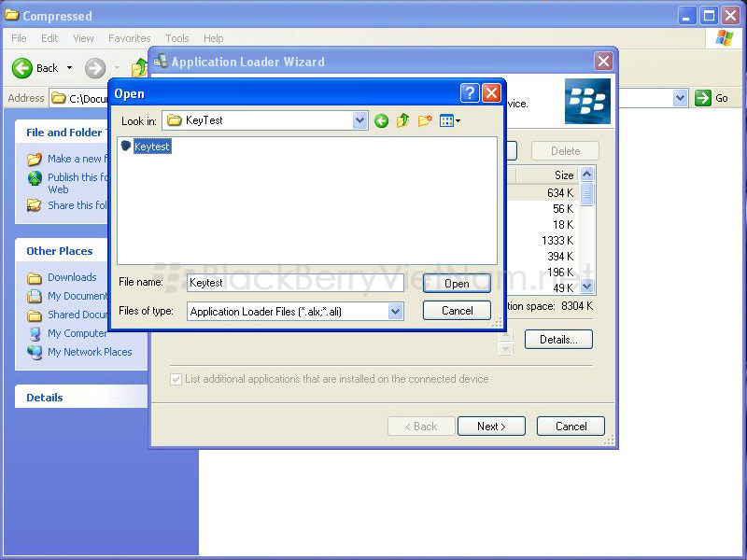This screenshot has width=747, height=560.
Task: Click Publish this folder to Web icon
Action: 35,178
